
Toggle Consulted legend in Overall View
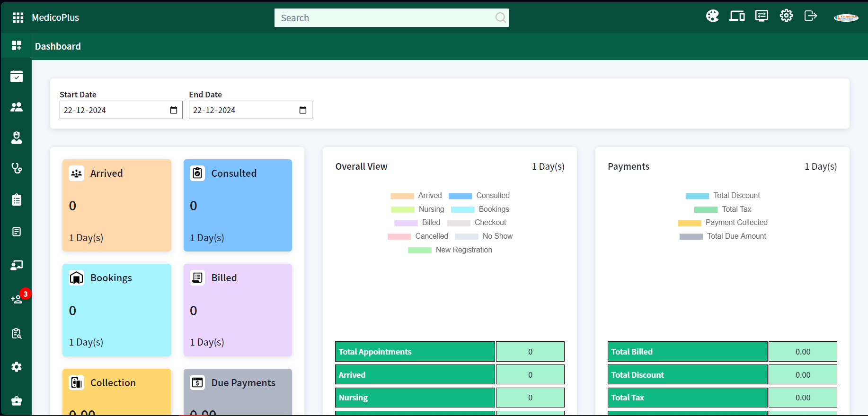(x=479, y=196)
